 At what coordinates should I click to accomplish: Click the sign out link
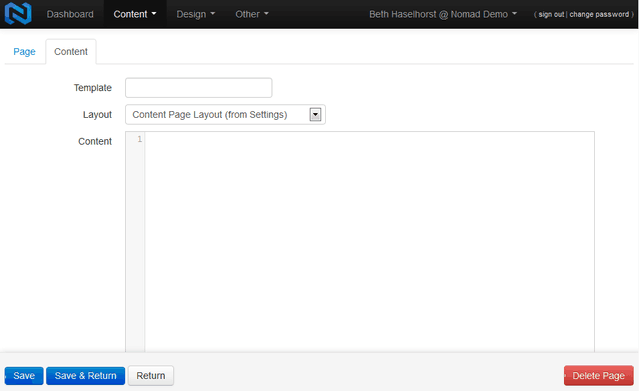pyautogui.click(x=551, y=14)
